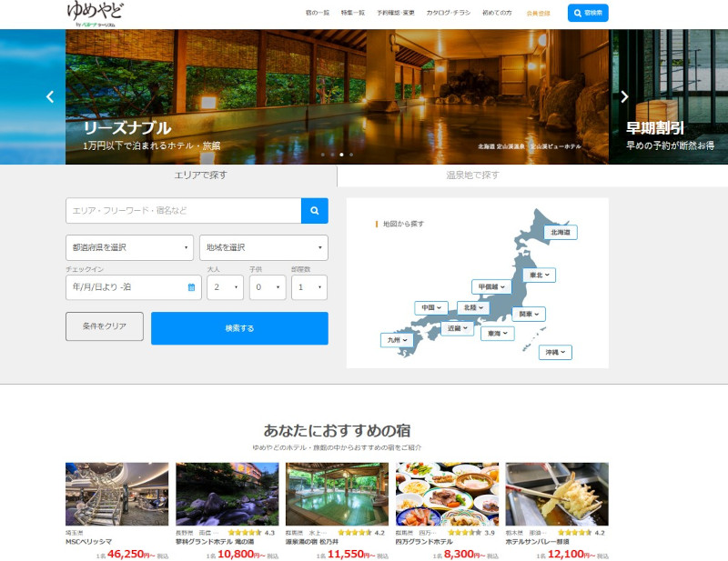728x561 pixels.
Task: Show next carousel slide with right arrow
Action: click(x=624, y=96)
